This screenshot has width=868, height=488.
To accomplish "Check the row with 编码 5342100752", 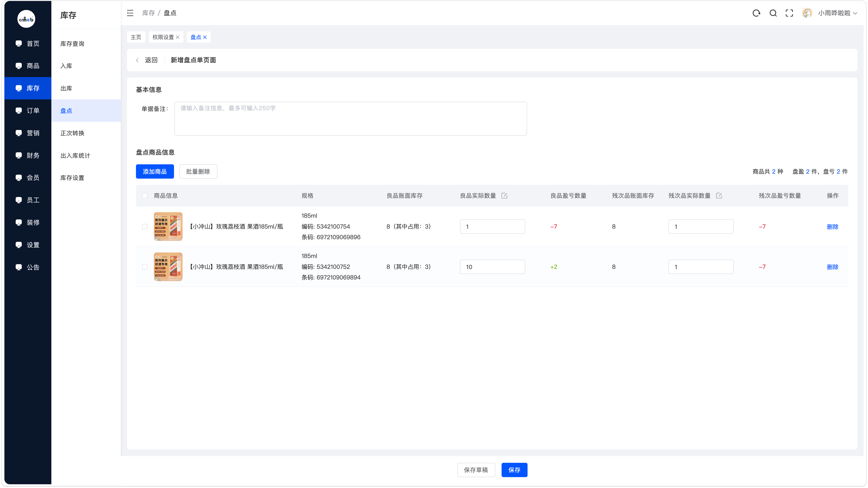I will (x=145, y=267).
